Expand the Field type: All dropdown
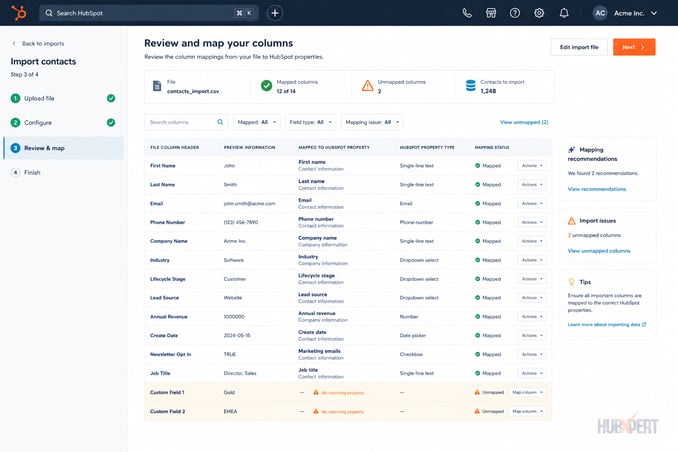678x452 pixels. (310, 122)
